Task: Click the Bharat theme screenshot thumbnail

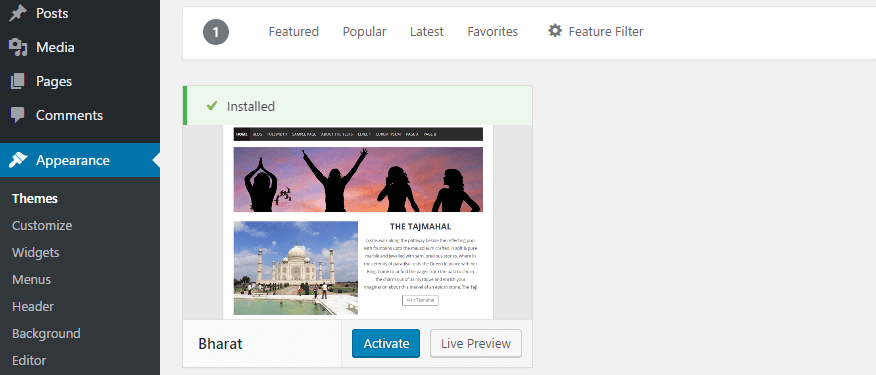Action: (x=358, y=222)
